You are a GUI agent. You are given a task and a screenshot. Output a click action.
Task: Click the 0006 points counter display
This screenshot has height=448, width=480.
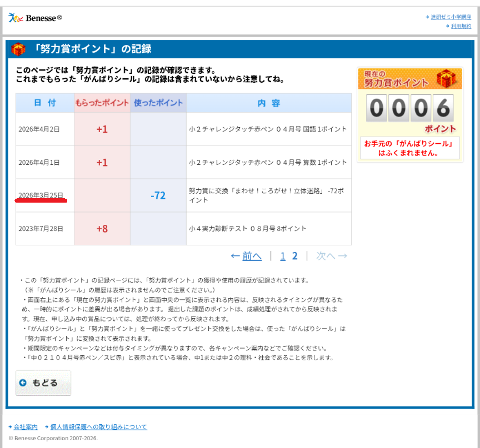410,108
